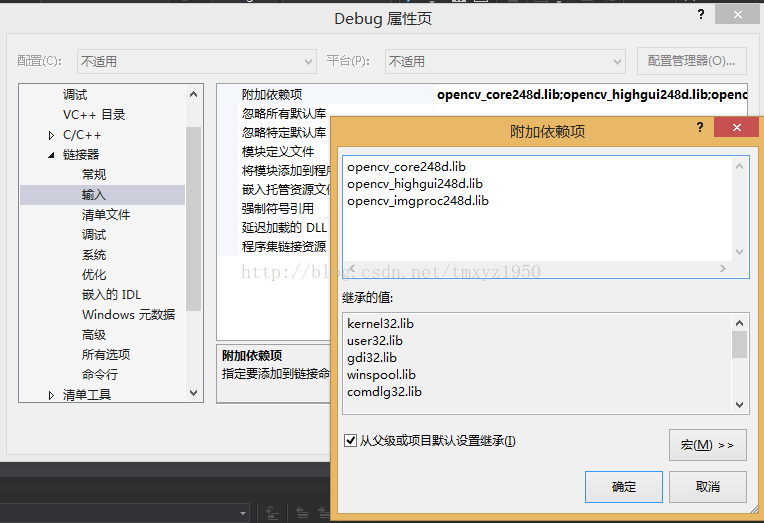Click the tree panel scroll up arrow
764x523 pixels.
[193, 95]
